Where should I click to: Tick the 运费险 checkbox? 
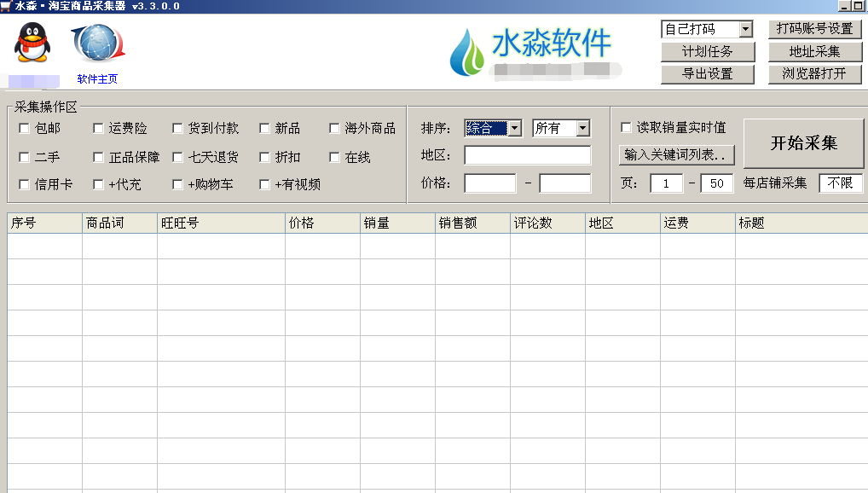[x=98, y=129]
